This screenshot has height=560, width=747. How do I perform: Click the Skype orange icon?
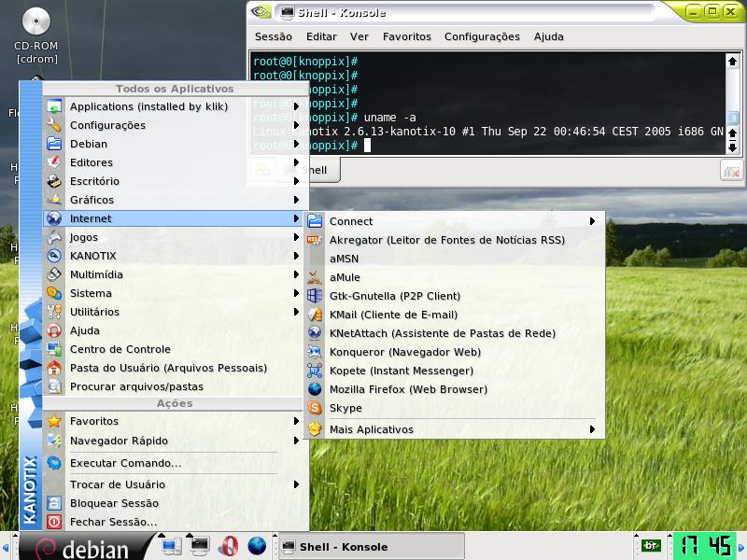pyautogui.click(x=315, y=408)
